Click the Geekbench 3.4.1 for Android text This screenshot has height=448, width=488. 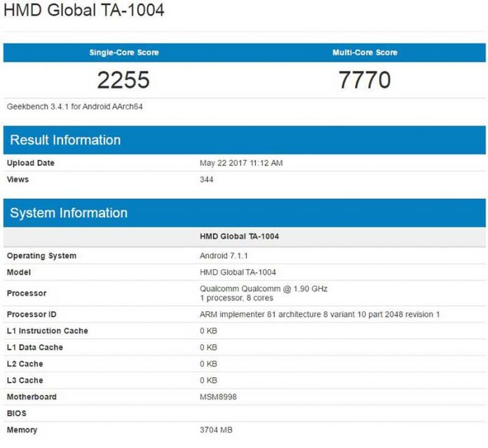75,107
